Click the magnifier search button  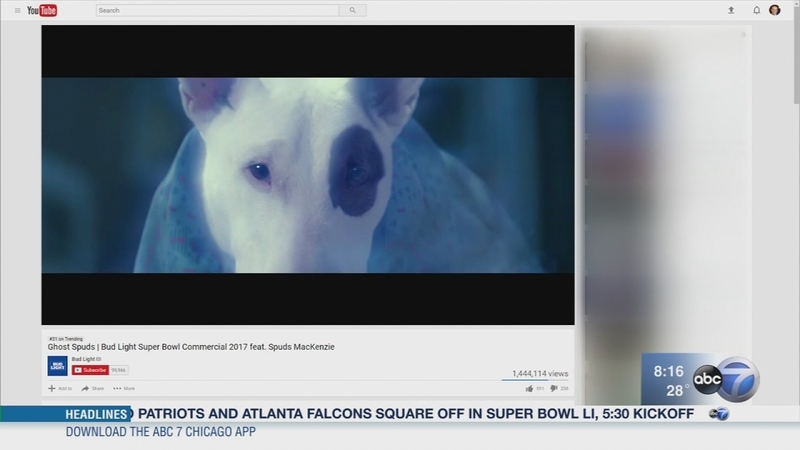coord(353,10)
